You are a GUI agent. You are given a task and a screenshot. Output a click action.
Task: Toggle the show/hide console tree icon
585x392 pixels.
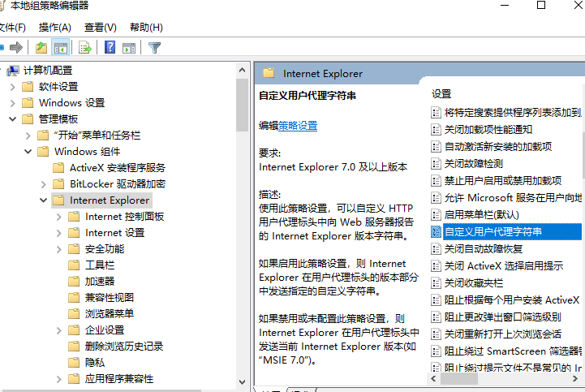click(x=60, y=48)
